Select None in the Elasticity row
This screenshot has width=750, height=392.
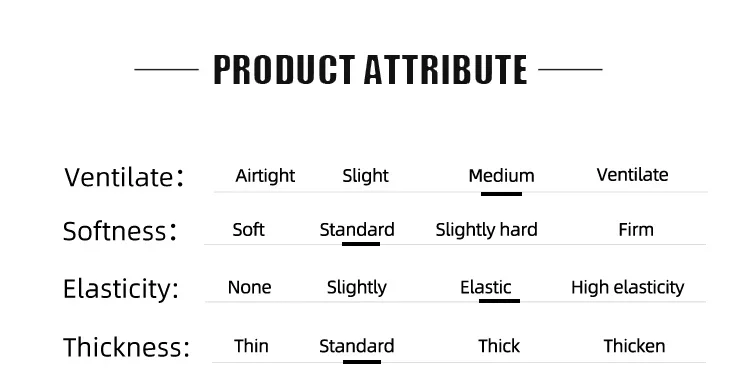click(x=249, y=287)
